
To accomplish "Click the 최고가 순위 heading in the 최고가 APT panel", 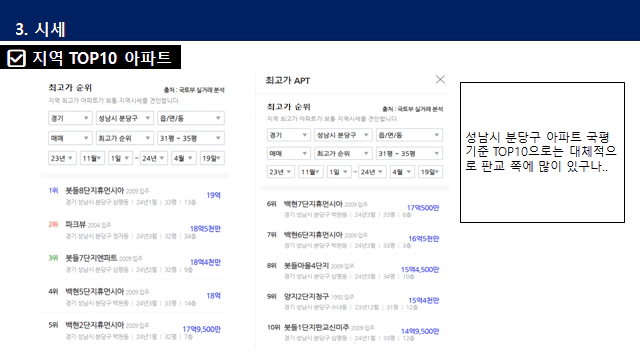I will [x=289, y=107].
